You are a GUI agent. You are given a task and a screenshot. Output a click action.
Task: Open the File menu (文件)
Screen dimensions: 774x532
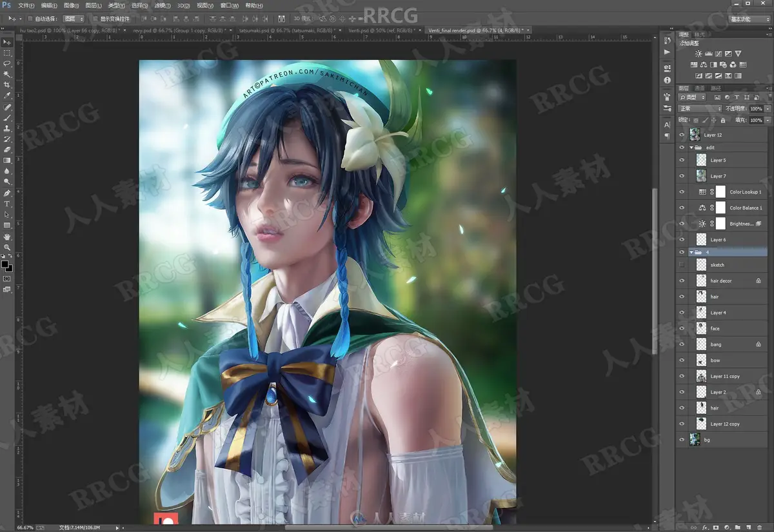coord(26,5)
